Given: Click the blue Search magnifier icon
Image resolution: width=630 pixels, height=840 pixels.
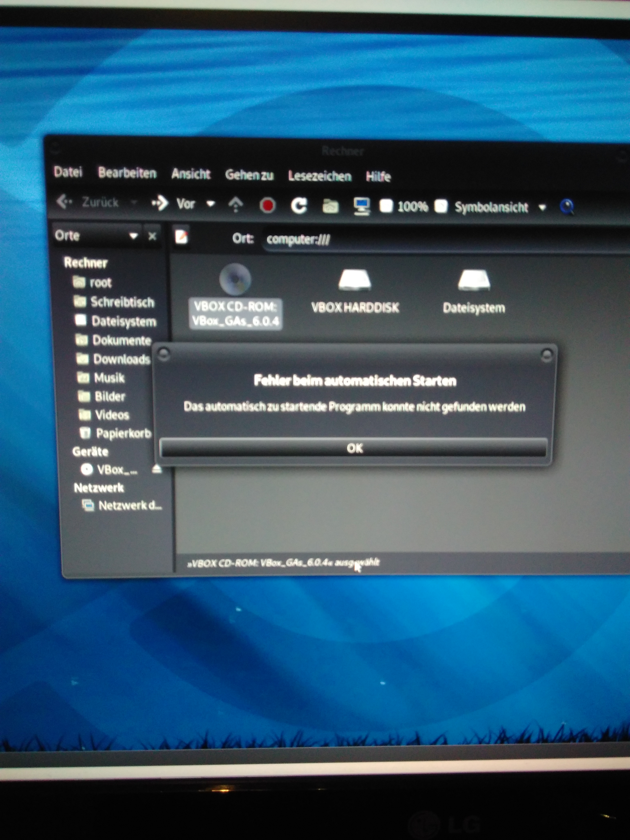Looking at the screenshot, I should coord(567,207).
